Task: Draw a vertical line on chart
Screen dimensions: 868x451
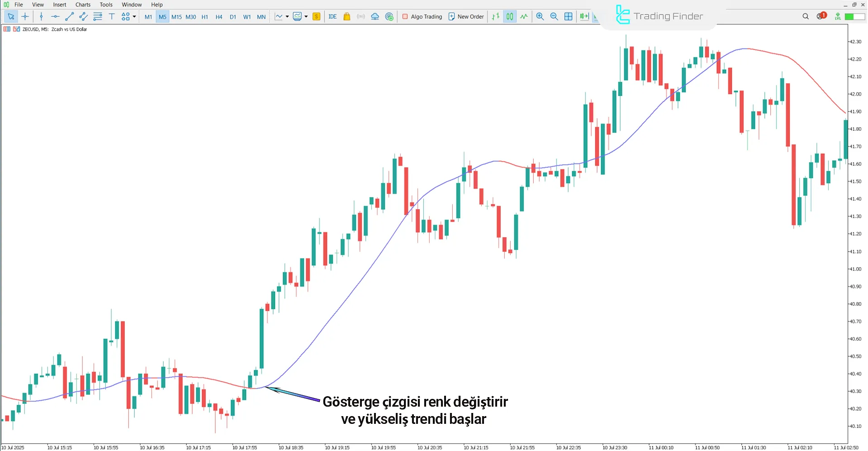Action: point(41,17)
